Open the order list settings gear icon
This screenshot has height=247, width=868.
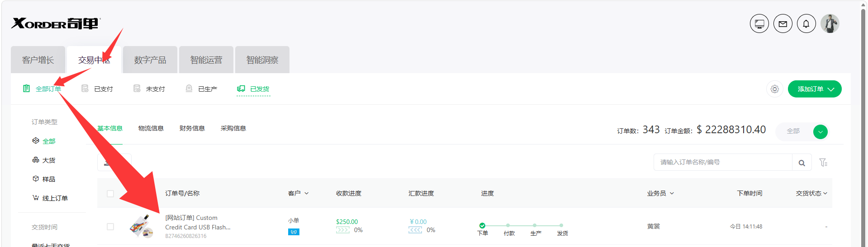[775, 89]
